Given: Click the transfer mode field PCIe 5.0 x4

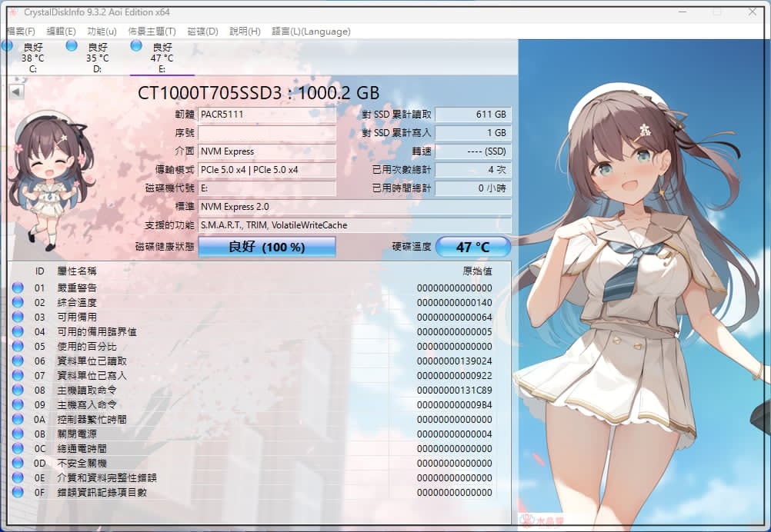Looking at the screenshot, I should coord(267,169).
